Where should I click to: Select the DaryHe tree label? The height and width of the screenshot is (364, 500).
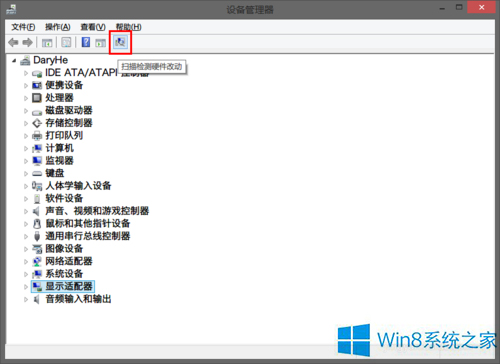tap(51, 60)
